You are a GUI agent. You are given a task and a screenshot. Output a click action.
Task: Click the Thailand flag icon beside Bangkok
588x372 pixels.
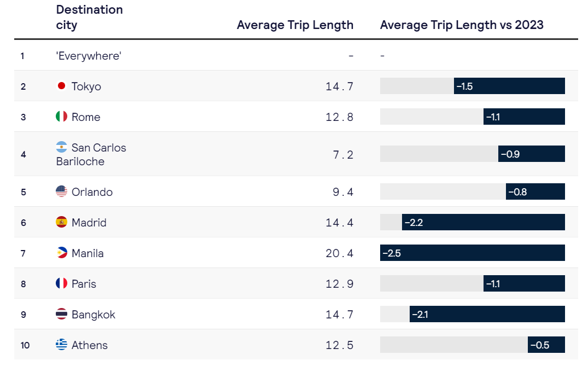click(x=61, y=314)
